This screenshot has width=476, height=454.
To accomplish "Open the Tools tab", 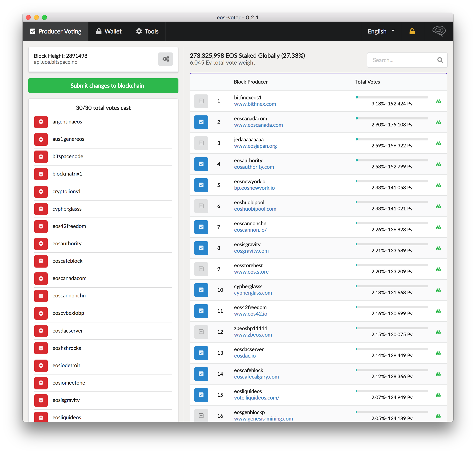I will pos(147,31).
